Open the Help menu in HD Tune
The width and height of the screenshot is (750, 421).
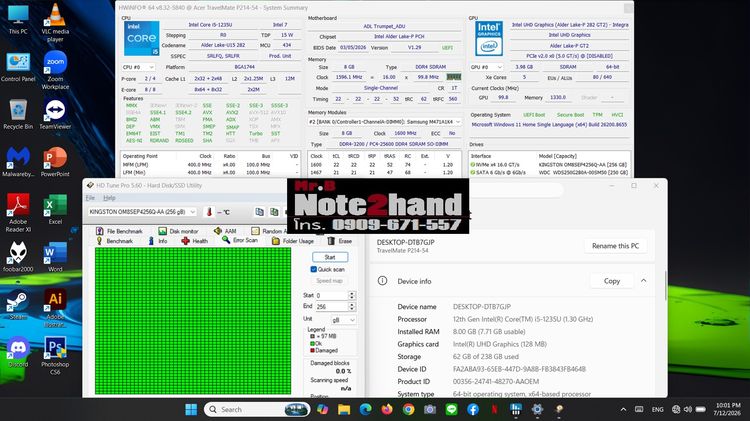(109, 198)
